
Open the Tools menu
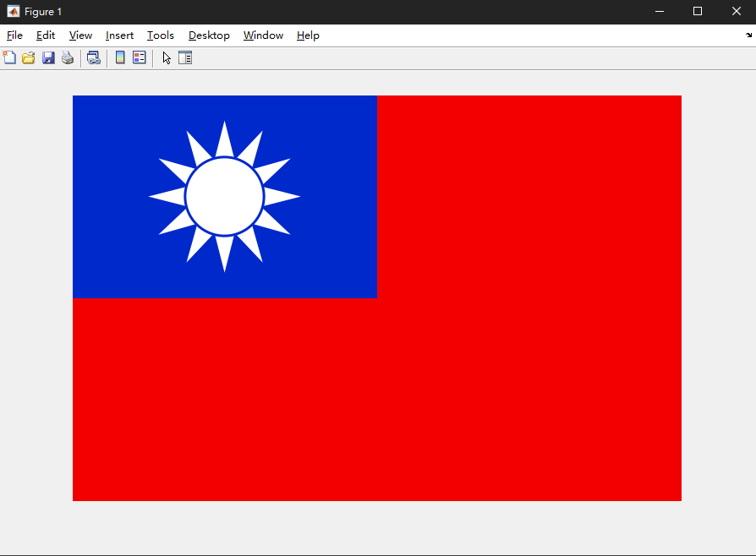[x=161, y=35]
